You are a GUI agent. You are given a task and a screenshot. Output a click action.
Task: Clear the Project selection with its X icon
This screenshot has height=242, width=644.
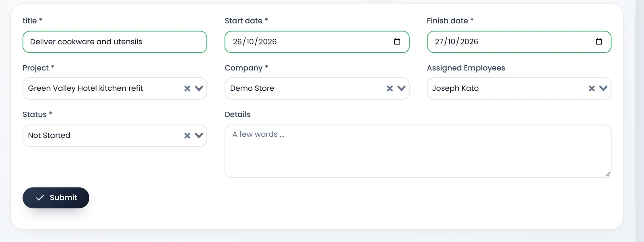click(187, 88)
